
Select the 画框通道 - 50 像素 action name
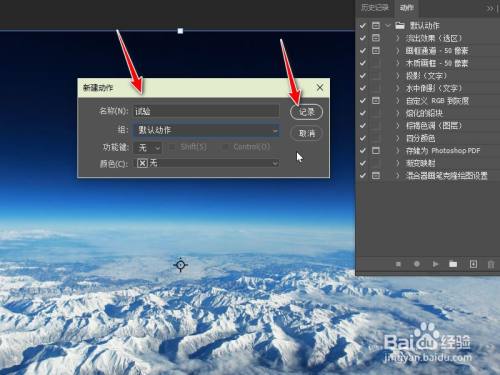pyautogui.click(x=437, y=50)
